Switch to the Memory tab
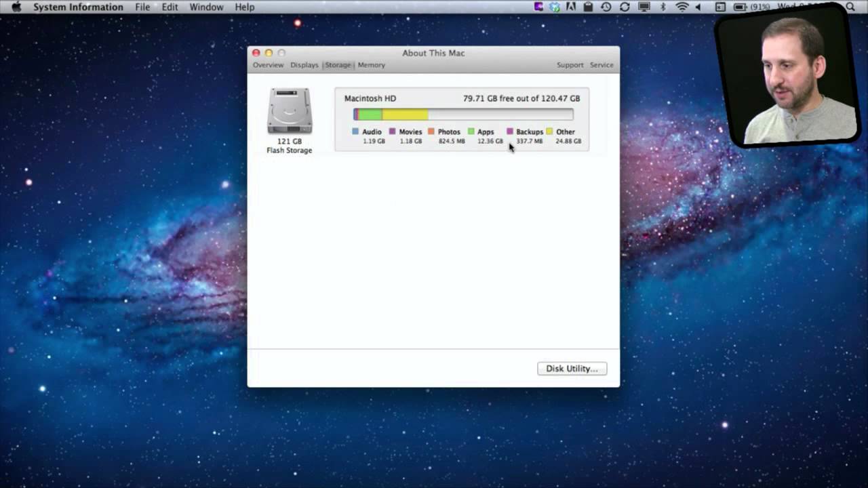Viewport: 868px width, 488px height. tap(371, 65)
